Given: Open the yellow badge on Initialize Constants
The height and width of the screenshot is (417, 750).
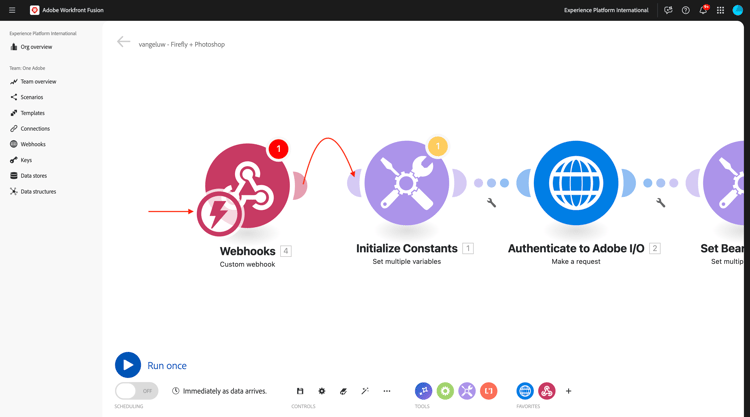Looking at the screenshot, I should 438,146.
